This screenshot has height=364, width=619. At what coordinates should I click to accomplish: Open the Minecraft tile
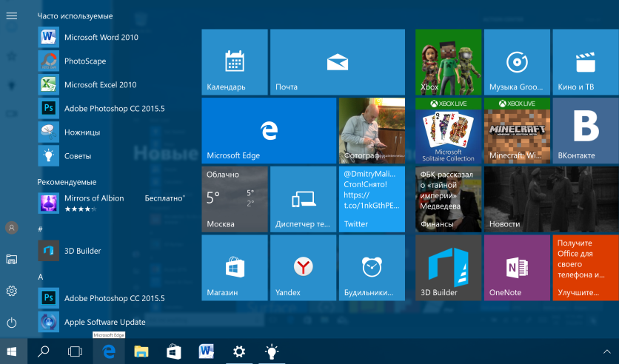pos(517,130)
